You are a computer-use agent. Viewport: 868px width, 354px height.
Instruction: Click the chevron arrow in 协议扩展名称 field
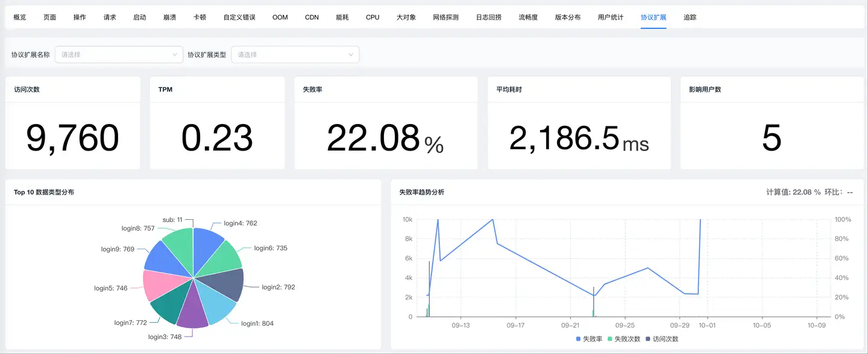click(x=175, y=55)
